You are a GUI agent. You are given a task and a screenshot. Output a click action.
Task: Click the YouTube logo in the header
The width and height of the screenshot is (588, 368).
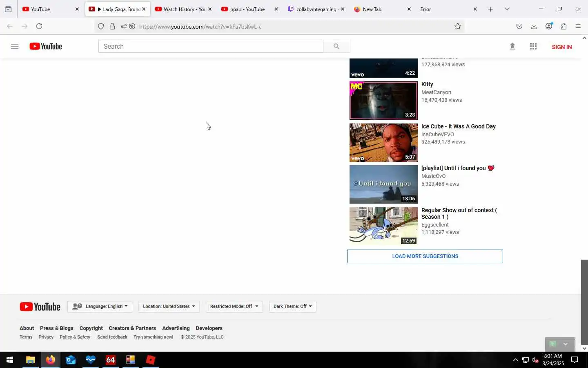point(46,46)
